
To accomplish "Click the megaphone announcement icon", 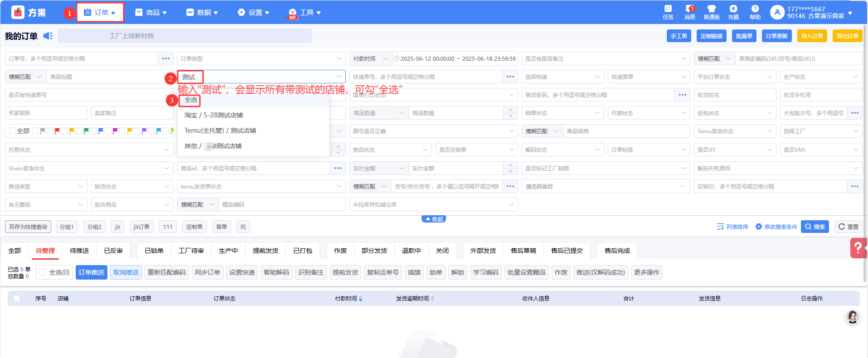I will pyautogui.click(x=48, y=36).
